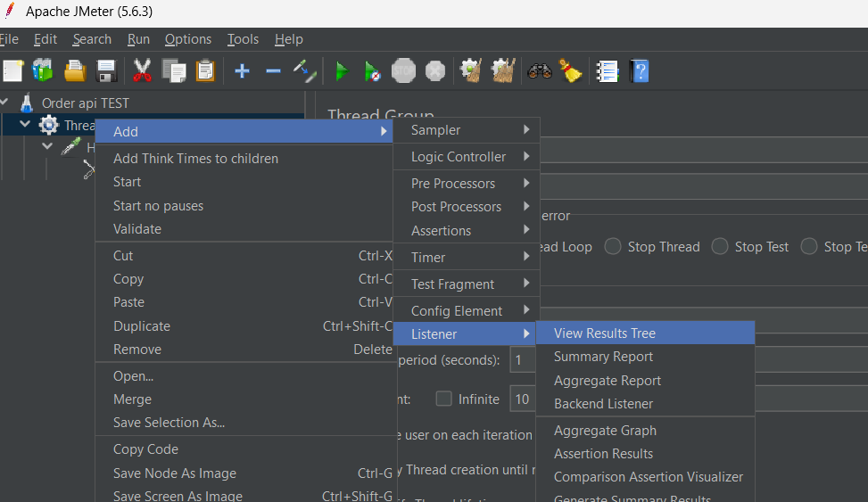Select the Stop Thread radio button
The image size is (868, 502).
(613, 246)
